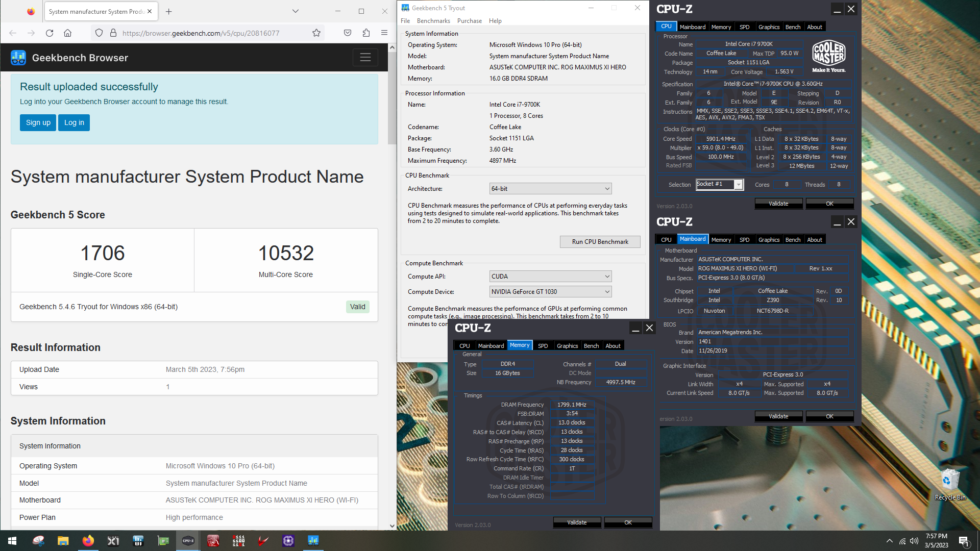Click Run CPU Benchmark button
This screenshot has width=980, height=551.
(x=600, y=242)
